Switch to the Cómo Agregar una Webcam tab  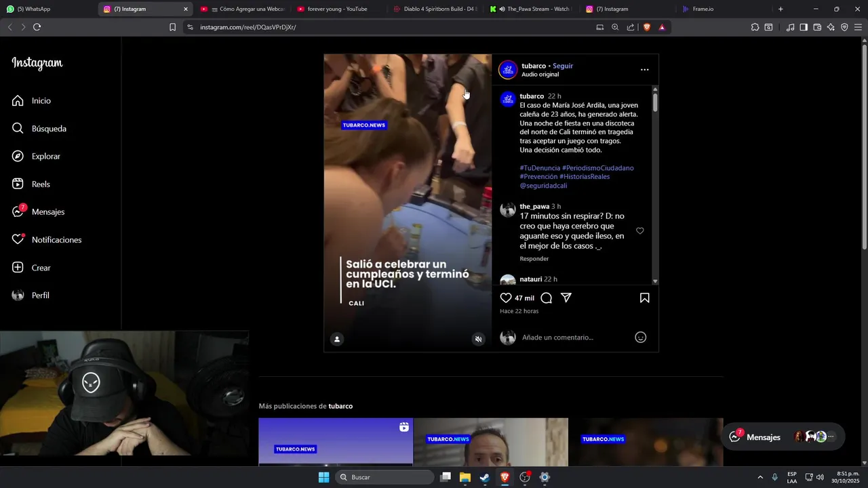pyautogui.click(x=244, y=9)
